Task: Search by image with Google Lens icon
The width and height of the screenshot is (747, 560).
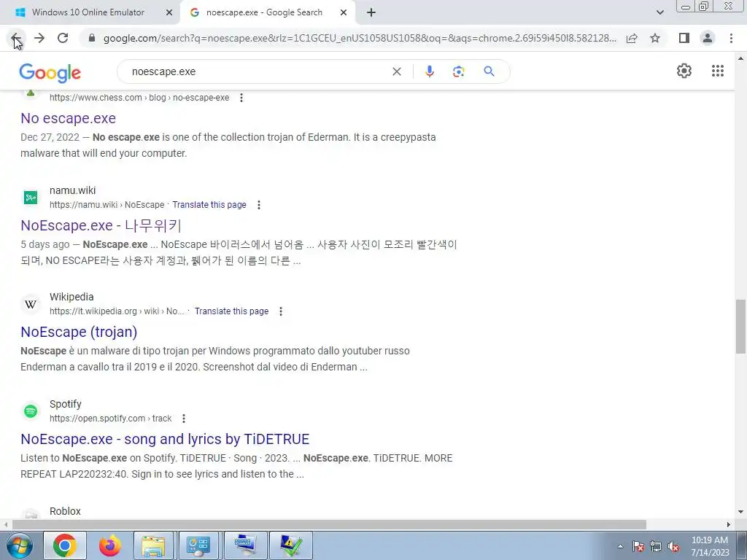Action: pyautogui.click(x=458, y=71)
